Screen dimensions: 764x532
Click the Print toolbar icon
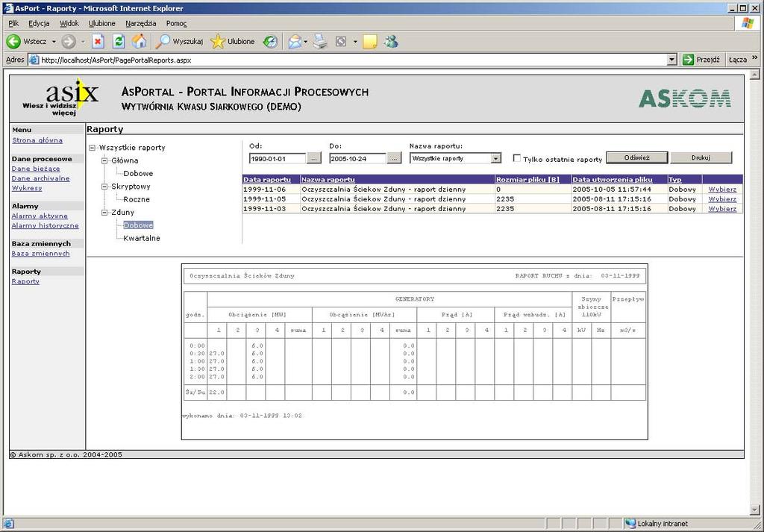320,42
